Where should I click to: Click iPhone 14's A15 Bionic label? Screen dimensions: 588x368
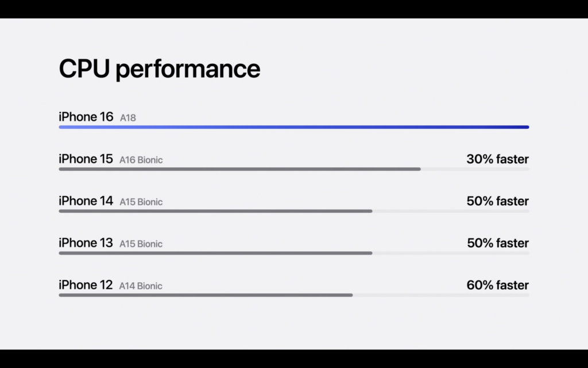point(141,202)
